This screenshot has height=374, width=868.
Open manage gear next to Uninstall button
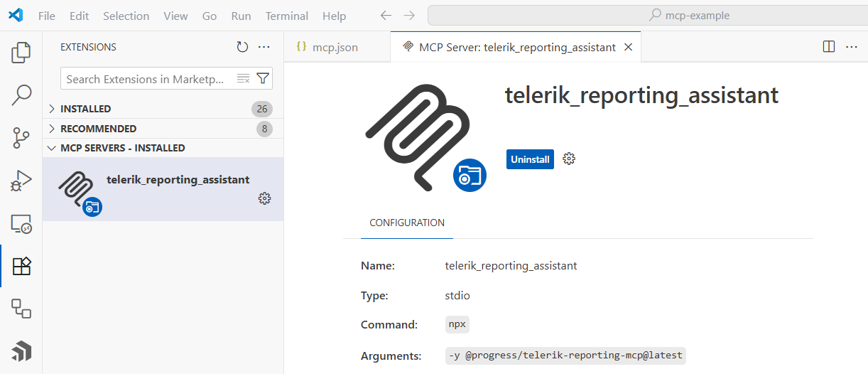(569, 159)
